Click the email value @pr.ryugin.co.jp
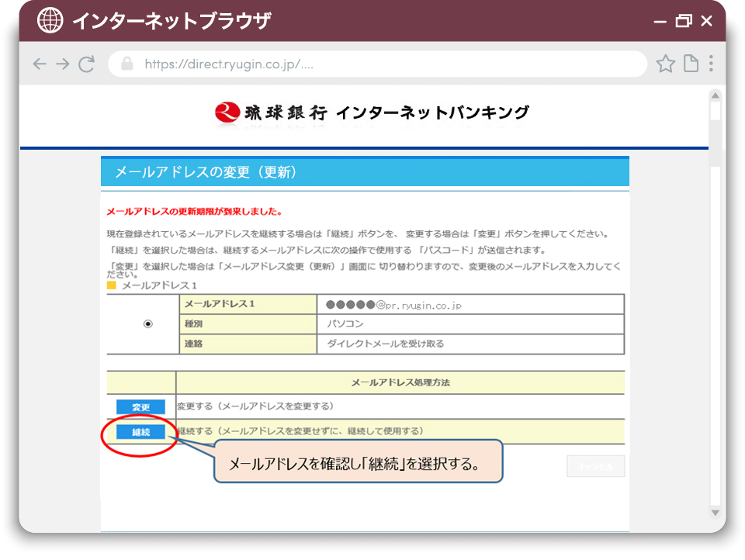Screen dimensions: 745x560 pos(394,305)
